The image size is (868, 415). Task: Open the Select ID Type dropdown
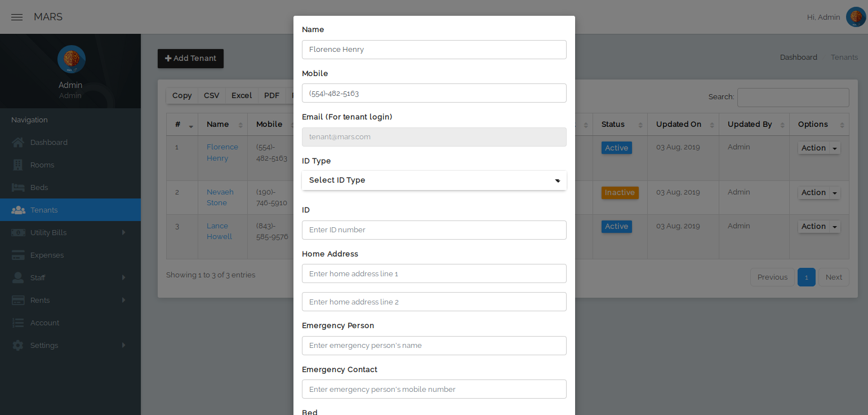(x=434, y=180)
